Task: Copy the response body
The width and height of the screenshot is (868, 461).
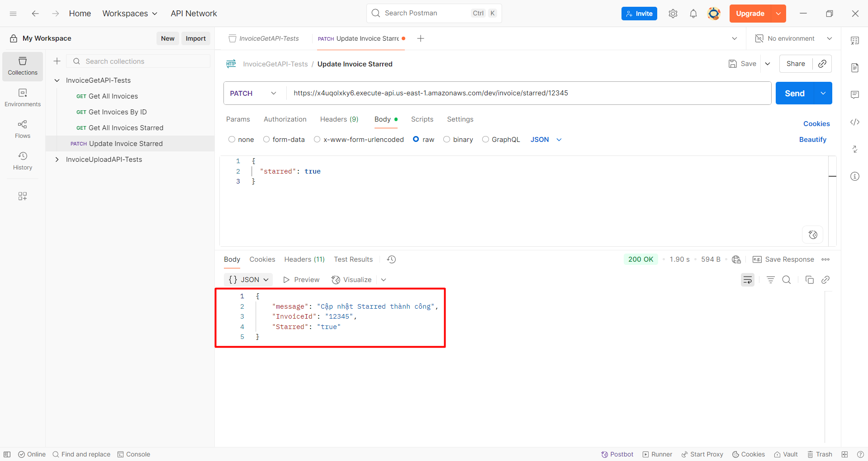Action: click(810, 280)
